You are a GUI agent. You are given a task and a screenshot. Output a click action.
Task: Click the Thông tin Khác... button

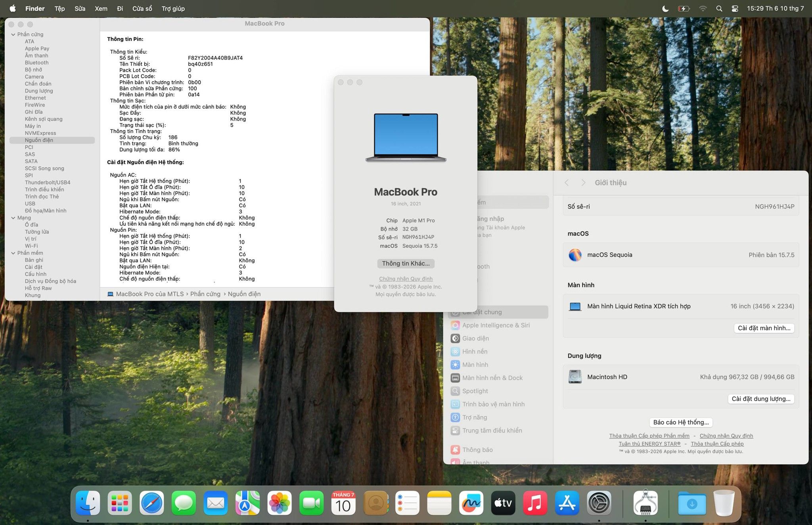[406, 263]
